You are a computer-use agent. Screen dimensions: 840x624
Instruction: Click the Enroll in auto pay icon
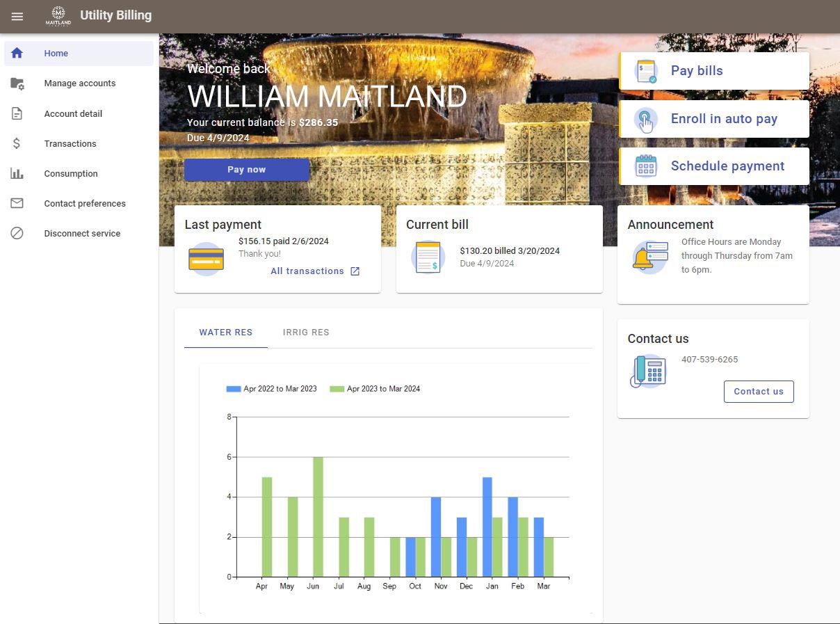tap(645, 119)
